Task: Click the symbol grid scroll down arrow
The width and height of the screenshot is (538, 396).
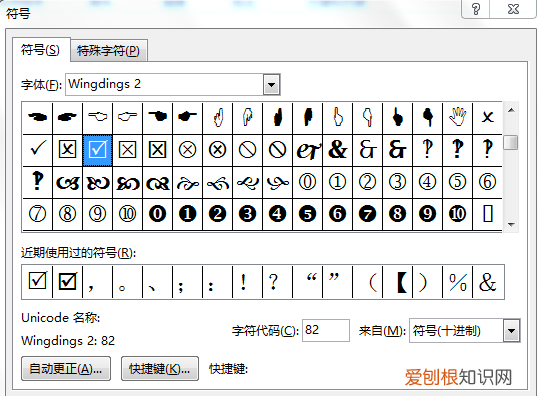Action: click(511, 224)
